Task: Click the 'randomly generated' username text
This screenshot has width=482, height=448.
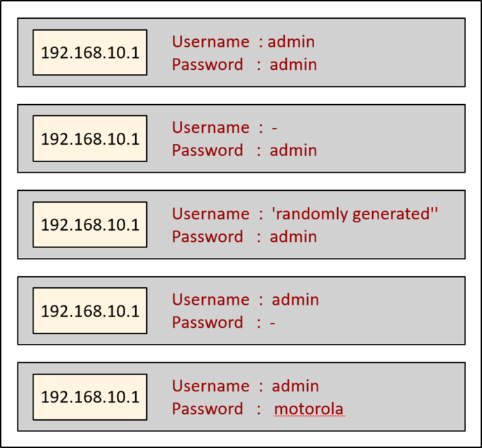Action: pos(355,214)
